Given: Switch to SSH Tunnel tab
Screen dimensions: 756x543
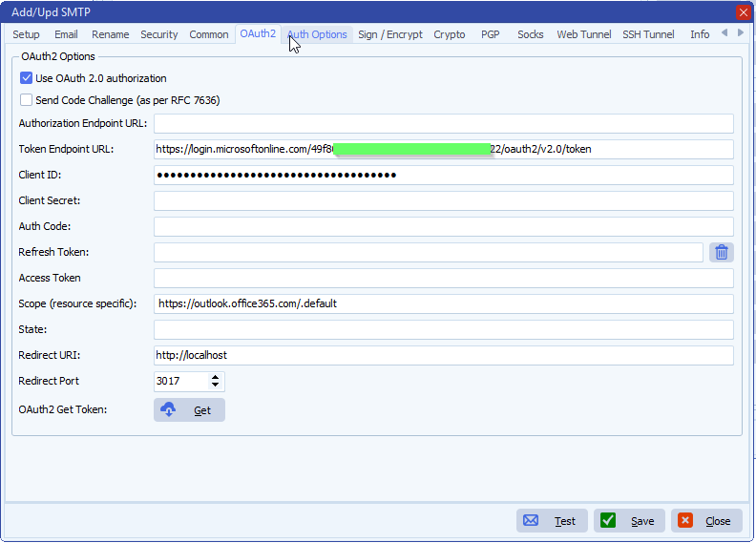Looking at the screenshot, I should [648, 34].
